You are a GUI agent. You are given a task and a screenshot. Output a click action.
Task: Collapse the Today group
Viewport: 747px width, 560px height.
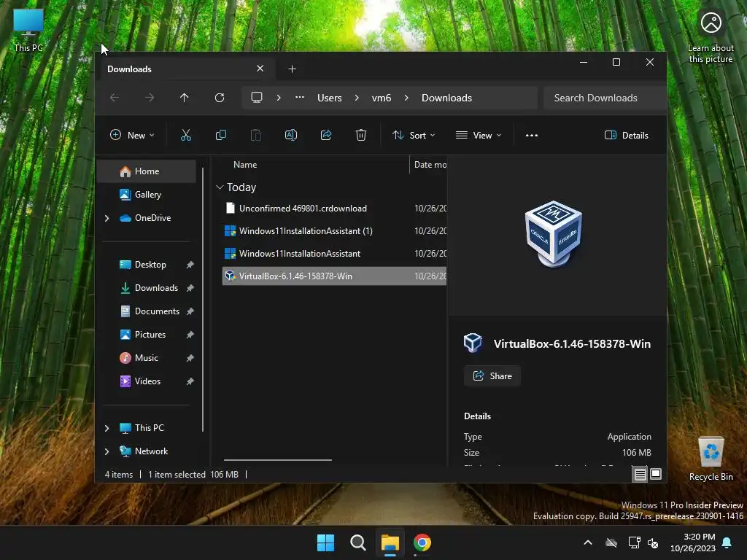[x=220, y=187]
